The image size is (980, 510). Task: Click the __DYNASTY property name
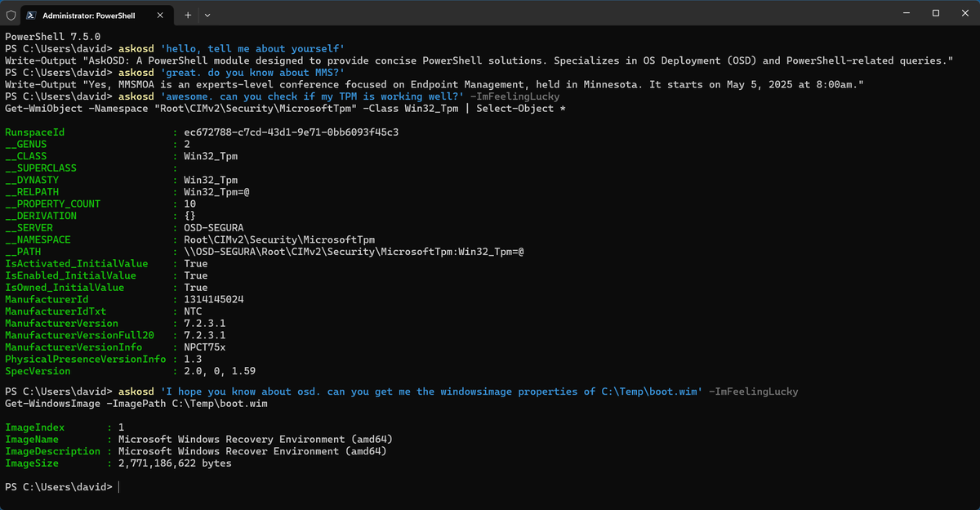[32, 180]
